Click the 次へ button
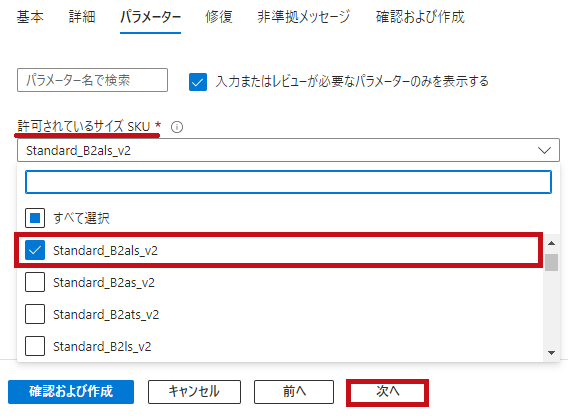 click(388, 392)
